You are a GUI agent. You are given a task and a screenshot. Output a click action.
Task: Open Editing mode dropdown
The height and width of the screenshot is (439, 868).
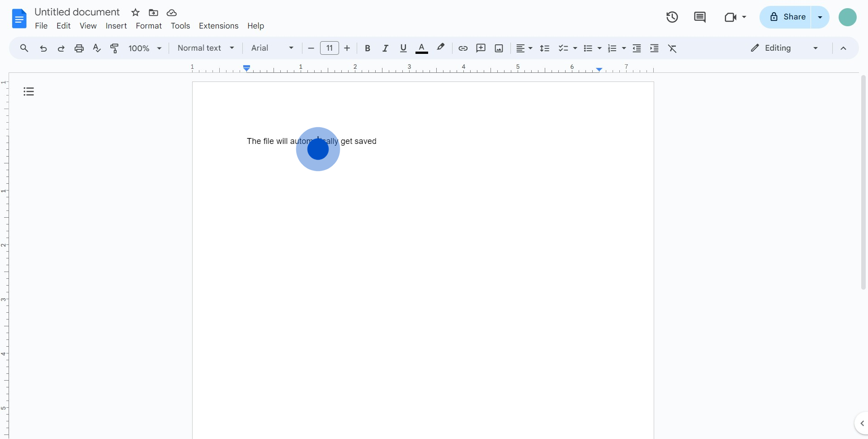(x=784, y=48)
